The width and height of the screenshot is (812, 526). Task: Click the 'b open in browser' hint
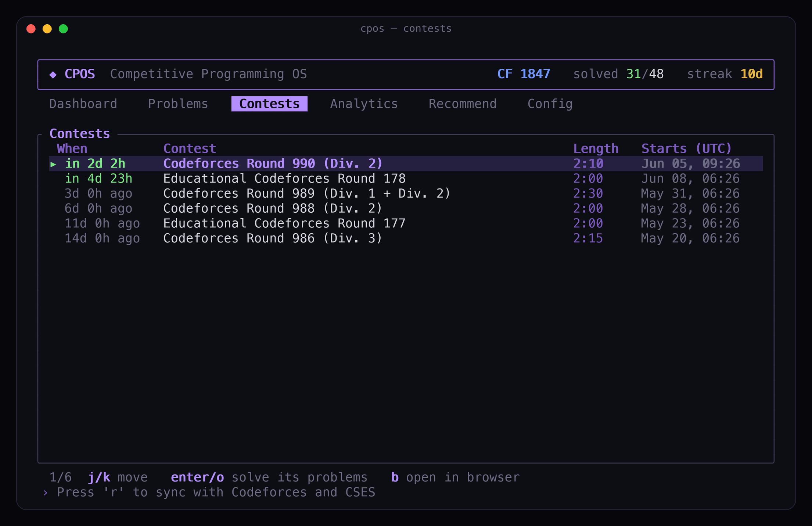coord(455,478)
